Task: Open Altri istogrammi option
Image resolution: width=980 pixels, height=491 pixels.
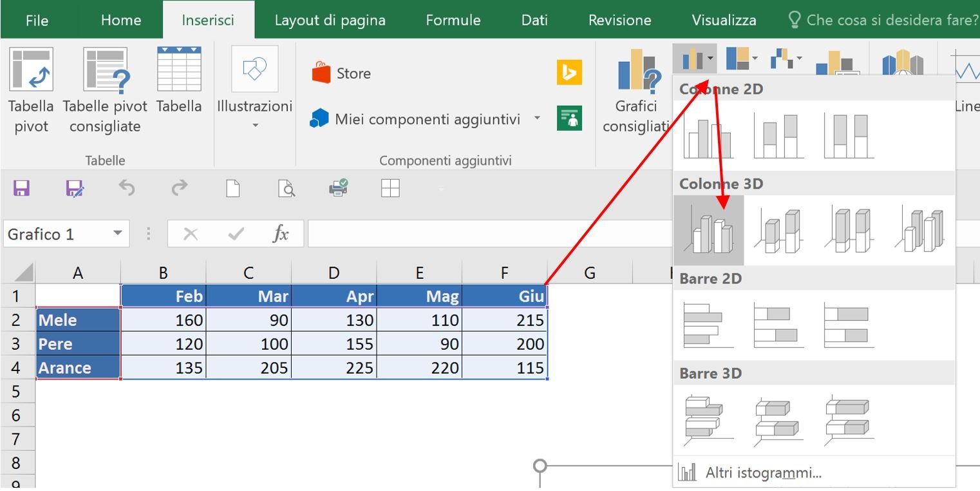Action: 814,472
